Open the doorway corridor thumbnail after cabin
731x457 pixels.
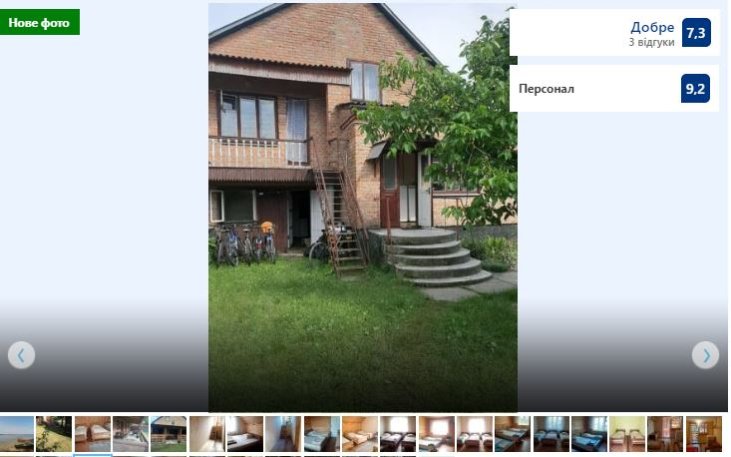tap(207, 434)
